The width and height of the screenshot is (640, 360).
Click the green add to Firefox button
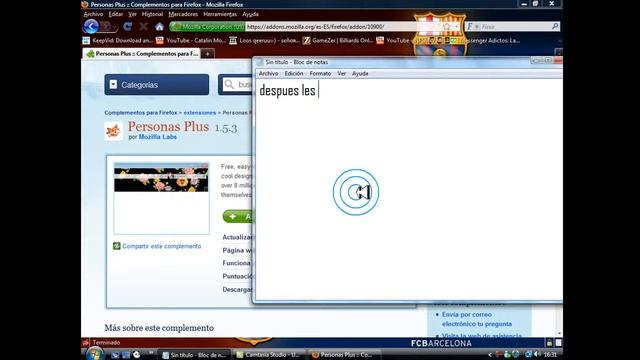pos(238,216)
